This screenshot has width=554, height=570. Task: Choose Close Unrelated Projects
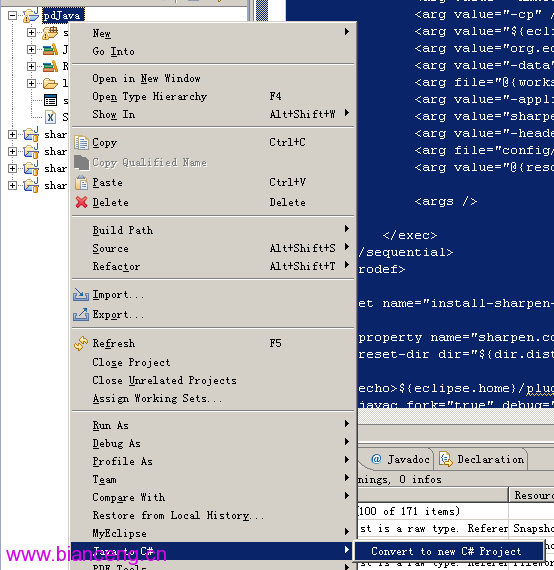pyautogui.click(x=213, y=380)
